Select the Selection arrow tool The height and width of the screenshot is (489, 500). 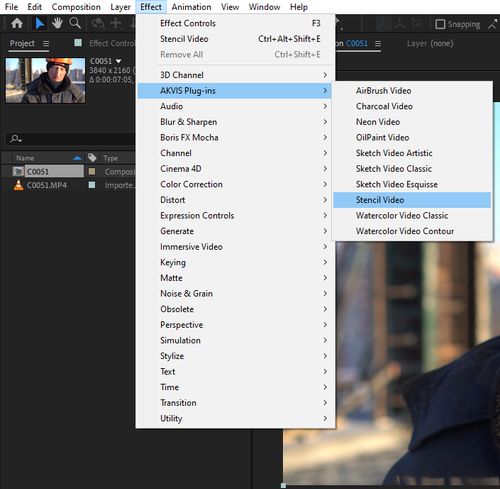click(40, 24)
